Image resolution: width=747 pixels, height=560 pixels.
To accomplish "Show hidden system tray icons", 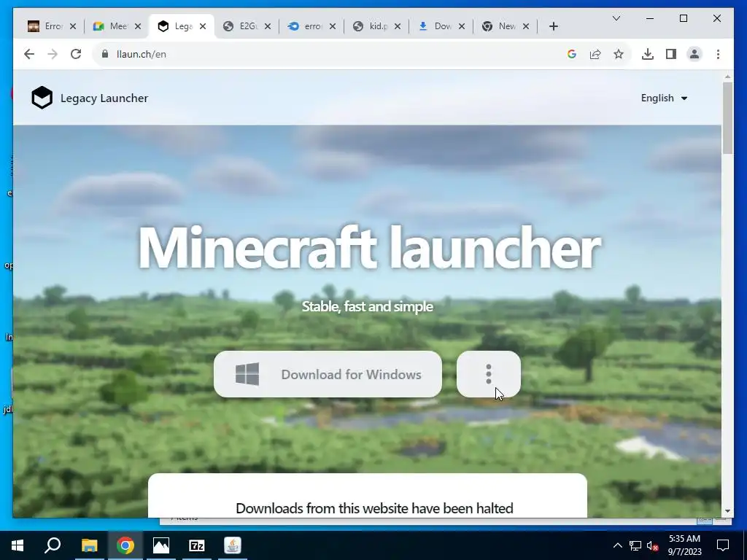I will 617,545.
